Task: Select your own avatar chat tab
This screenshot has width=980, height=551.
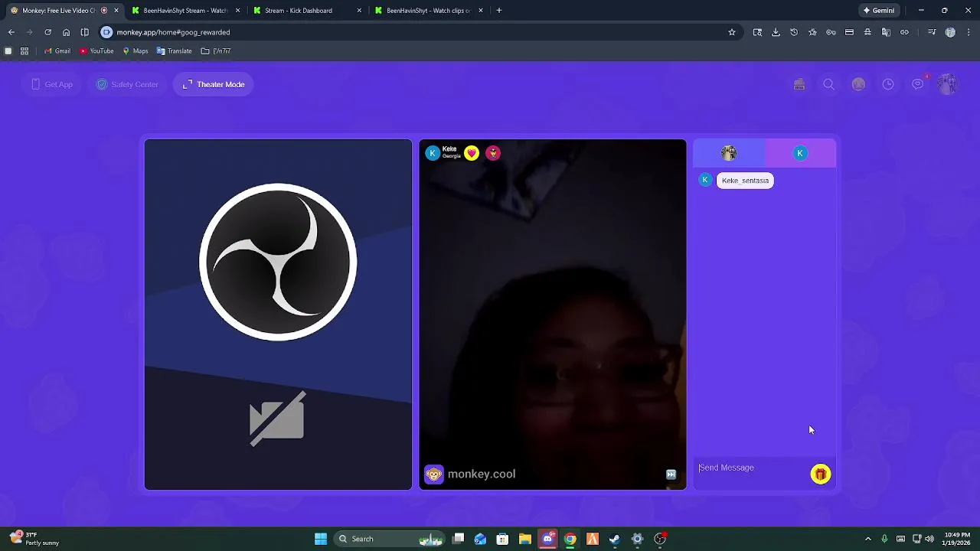Action: 729,153
